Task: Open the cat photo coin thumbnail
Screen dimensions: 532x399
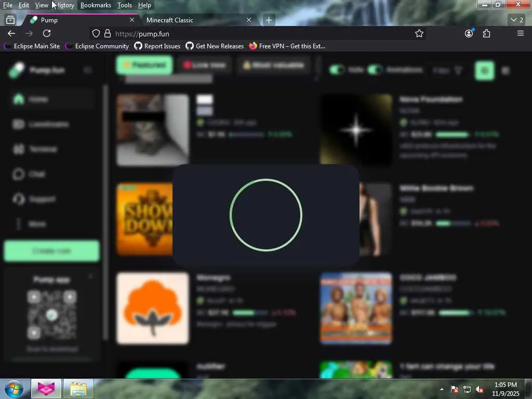Action: 153,130
